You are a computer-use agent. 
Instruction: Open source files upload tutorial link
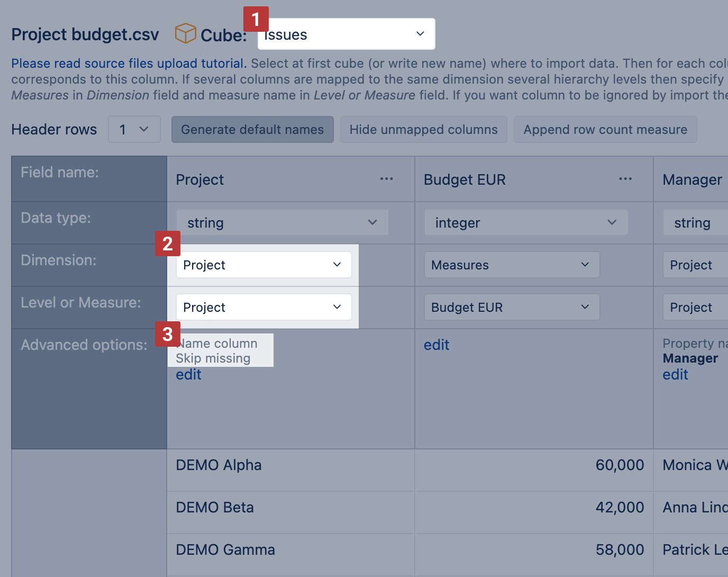pyautogui.click(x=129, y=64)
